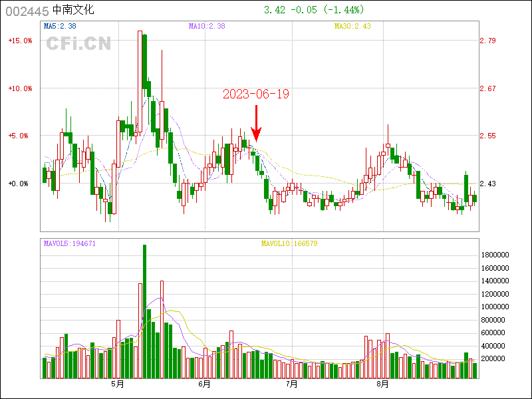
Task: Click the 2.79 price axis label
Action: (x=487, y=41)
